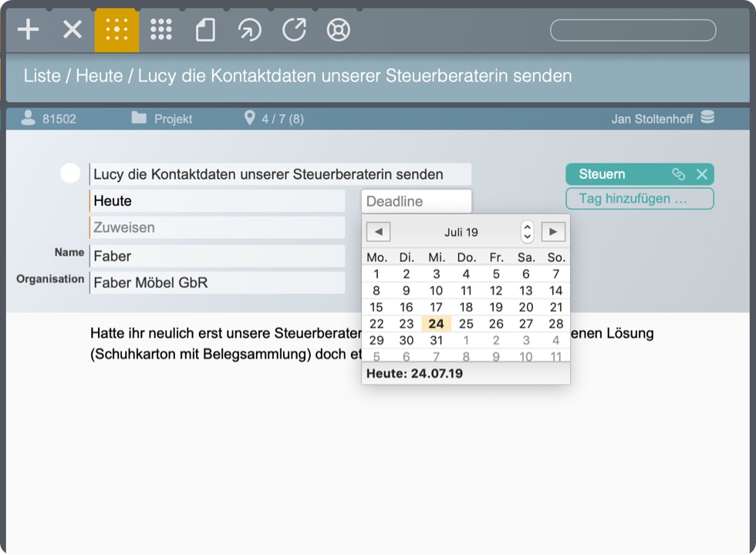Click the X icon in top toolbar
Screen dimensions: 756x555
coord(73,30)
